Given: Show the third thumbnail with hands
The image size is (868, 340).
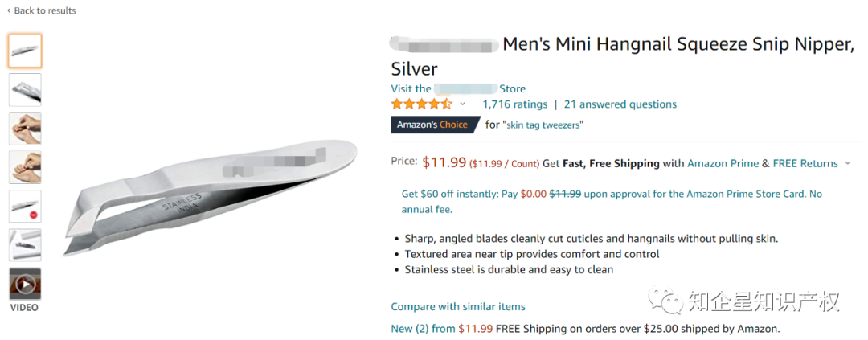Looking at the screenshot, I should coord(25,129).
